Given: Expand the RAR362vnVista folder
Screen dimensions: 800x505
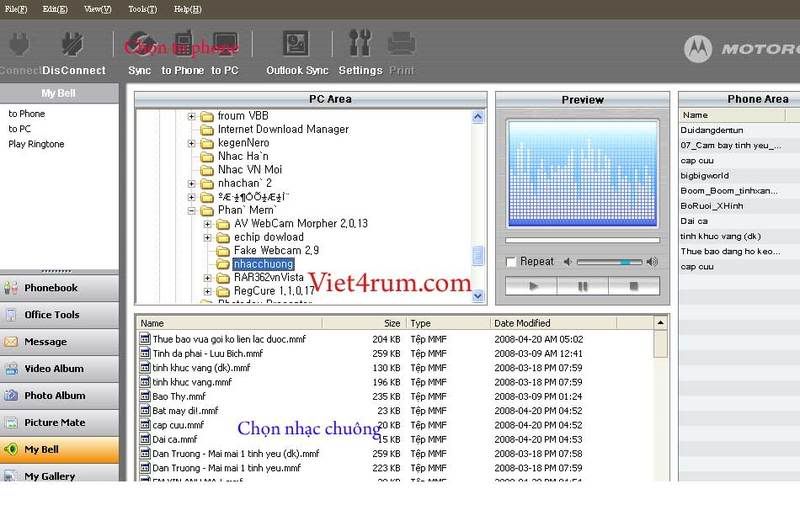Looking at the screenshot, I should (x=208, y=278).
